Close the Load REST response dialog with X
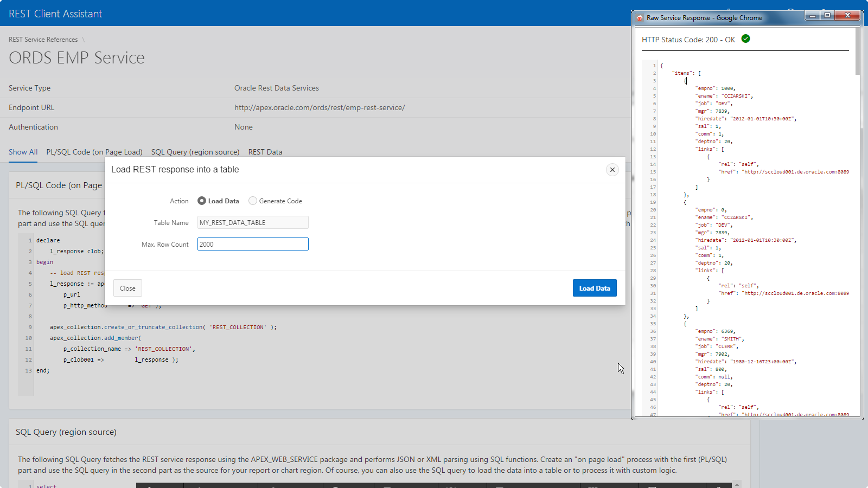 (x=612, y=170)
